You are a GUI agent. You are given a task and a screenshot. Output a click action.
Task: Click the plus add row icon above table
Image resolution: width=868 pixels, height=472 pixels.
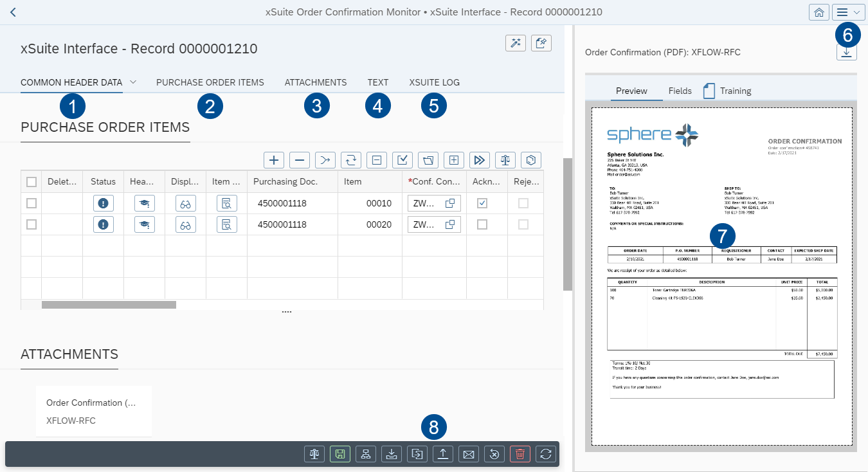tap(274, 160)
